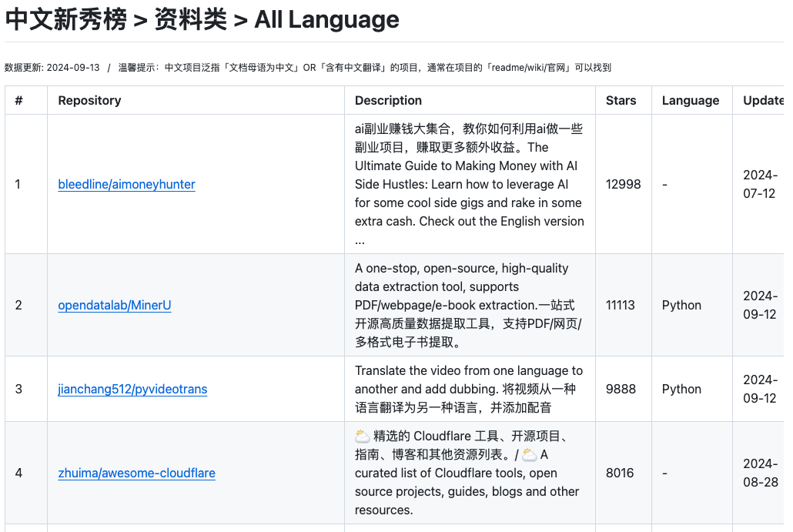Screen dimensions: 793x532
Task: Go to the zhuima/awesome-cloudflare repository
Action: pos(136,473)
